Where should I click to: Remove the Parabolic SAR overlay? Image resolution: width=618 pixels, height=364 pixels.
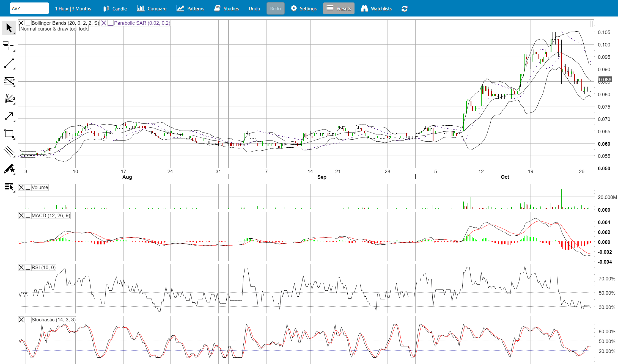tap(104, 23)
